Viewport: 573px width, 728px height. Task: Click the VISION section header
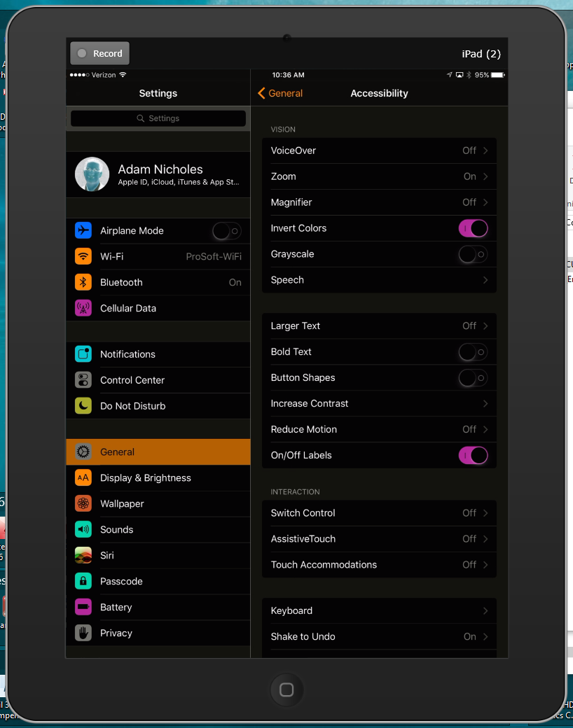[283, 129]
